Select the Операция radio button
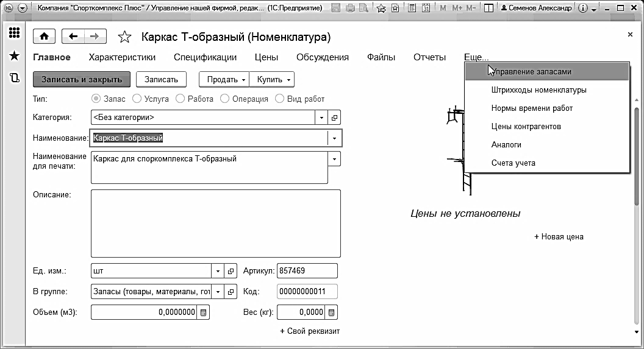 [x=224, y=99]
